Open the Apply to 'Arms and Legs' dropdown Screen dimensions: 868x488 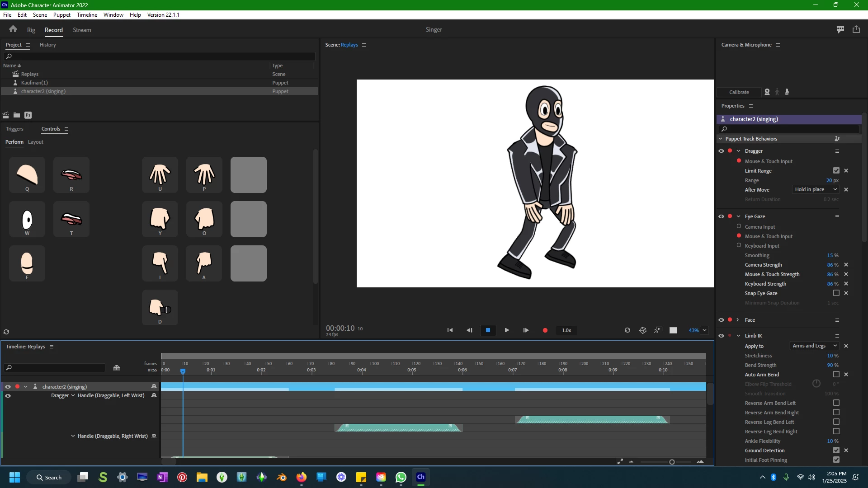click(815, 346)
